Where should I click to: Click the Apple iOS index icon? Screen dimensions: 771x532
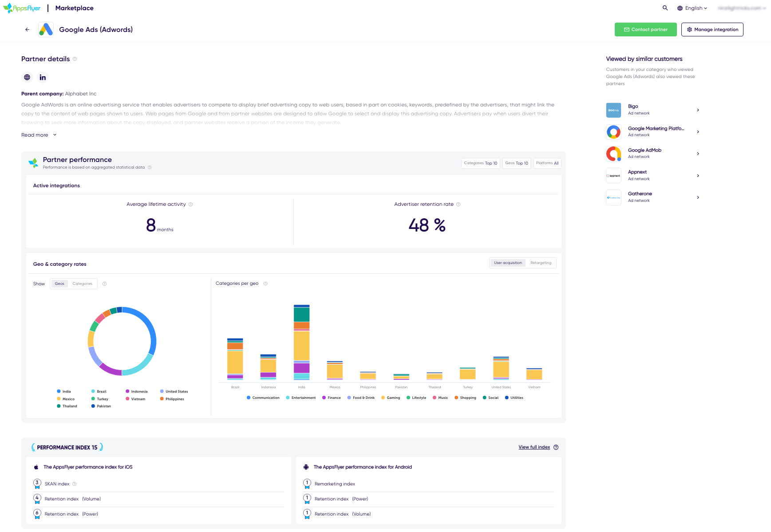pos(36,467)
